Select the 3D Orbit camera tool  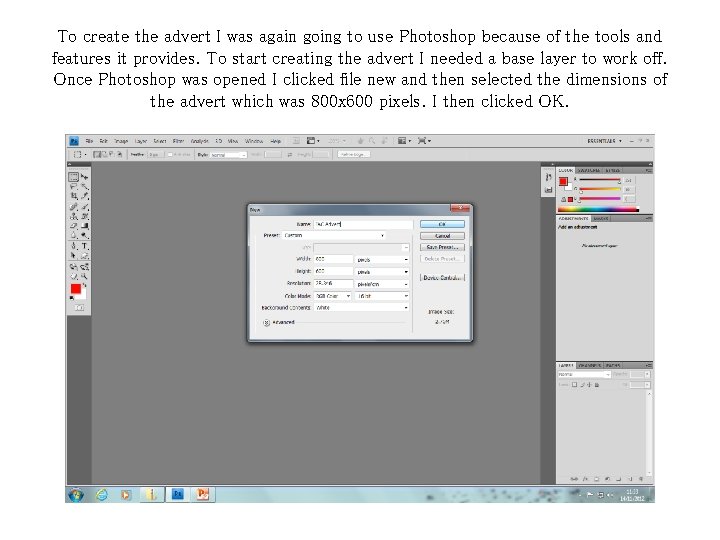[x=84, y=267]
